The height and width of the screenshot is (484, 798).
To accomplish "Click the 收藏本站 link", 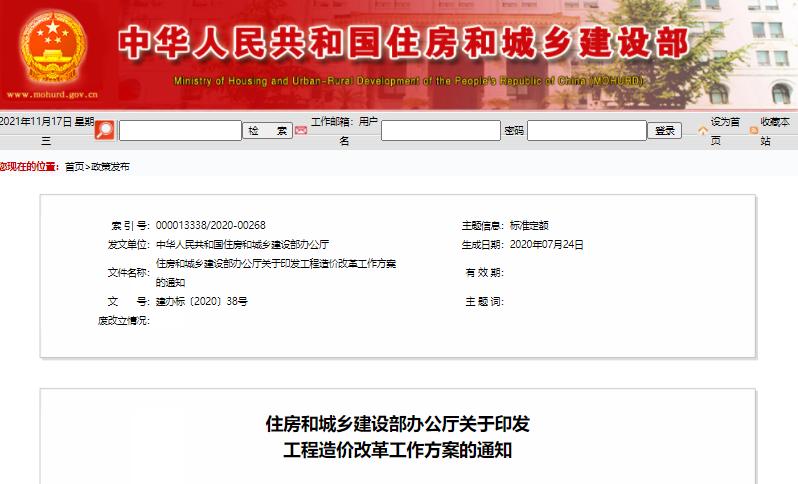I will pyautogui.click(x=775, y=131).
